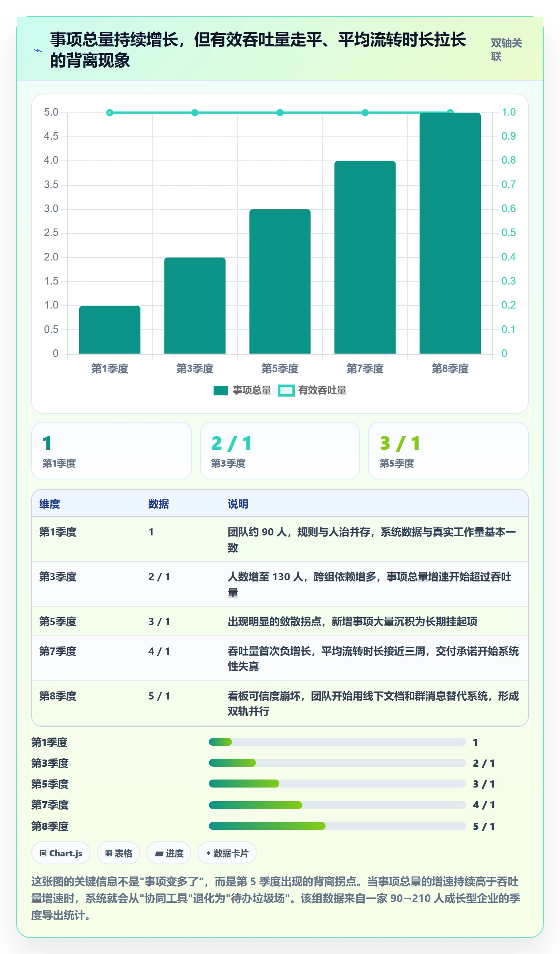Click the 第8季度 bar in the chart
Image resolution: width=560 pixels, height=954 pixels.
pos(450,233)
